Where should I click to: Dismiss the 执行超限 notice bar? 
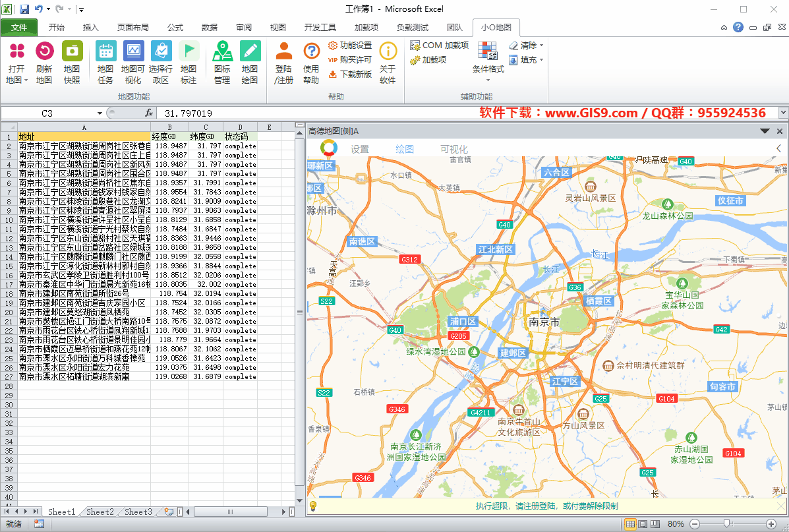pyautogui.click(x=781, y=506)
